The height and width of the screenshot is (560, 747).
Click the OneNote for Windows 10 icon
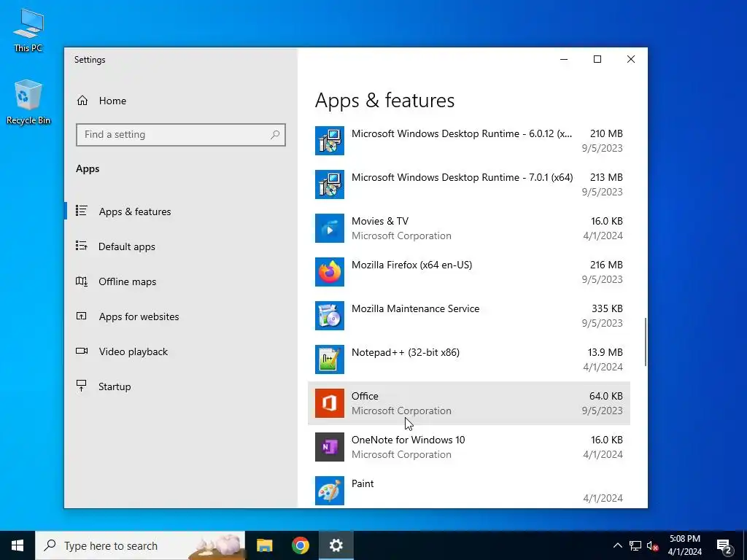pyautogui.click(x=330, y=447)
